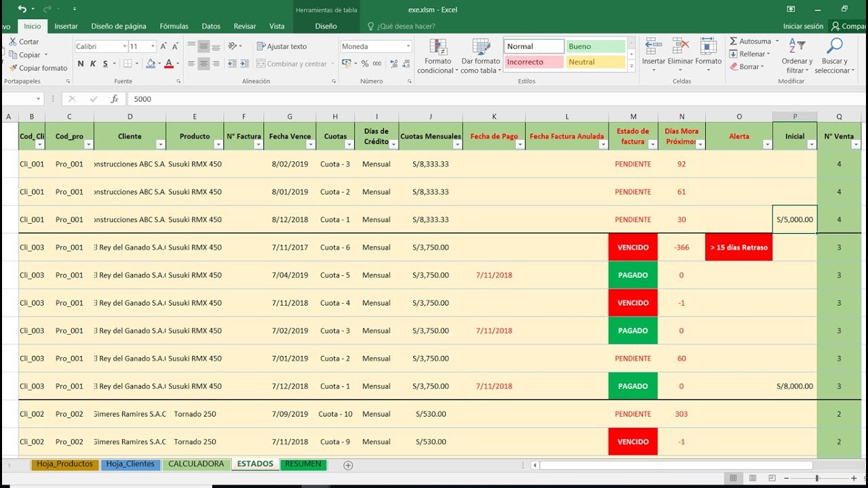Open the Estado de factura filter dropdown
868x488 pixels.
[652, 144]
